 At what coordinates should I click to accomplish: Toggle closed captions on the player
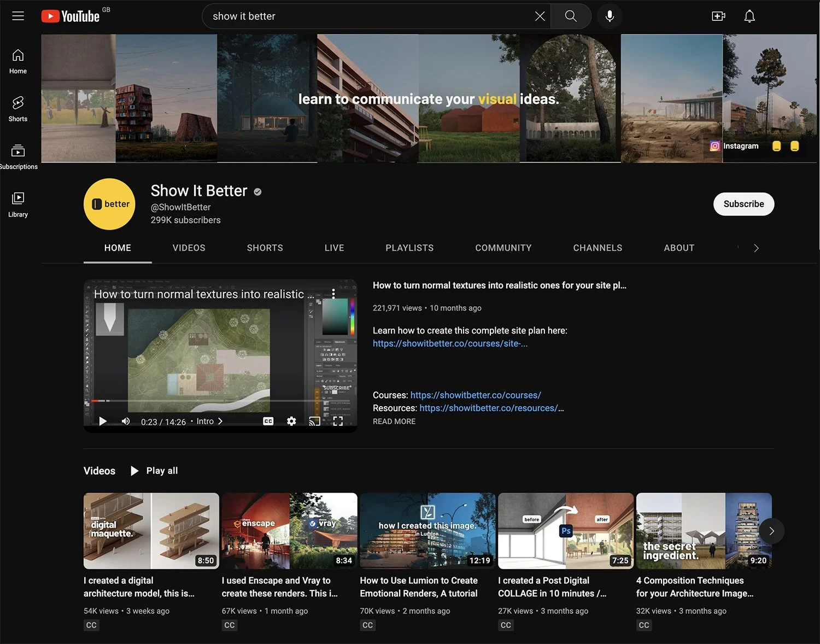(x=268, y=421)
